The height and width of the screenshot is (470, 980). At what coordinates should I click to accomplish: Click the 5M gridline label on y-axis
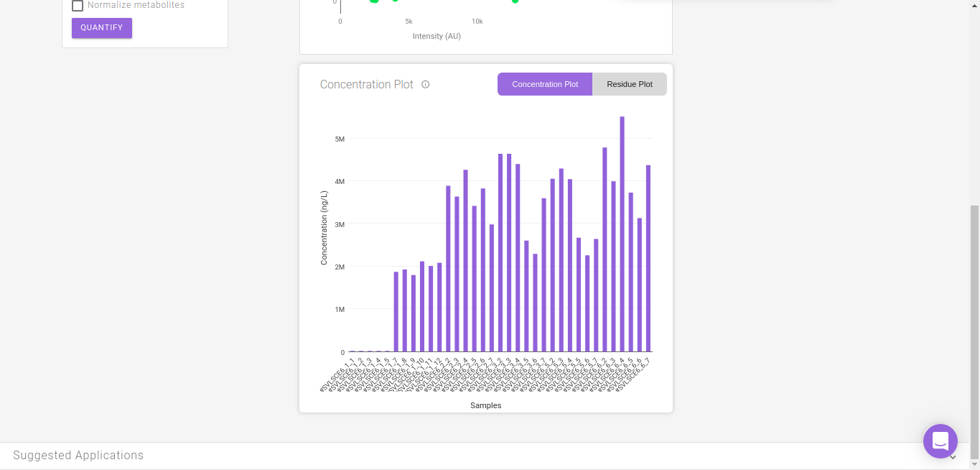click(340, 139)
